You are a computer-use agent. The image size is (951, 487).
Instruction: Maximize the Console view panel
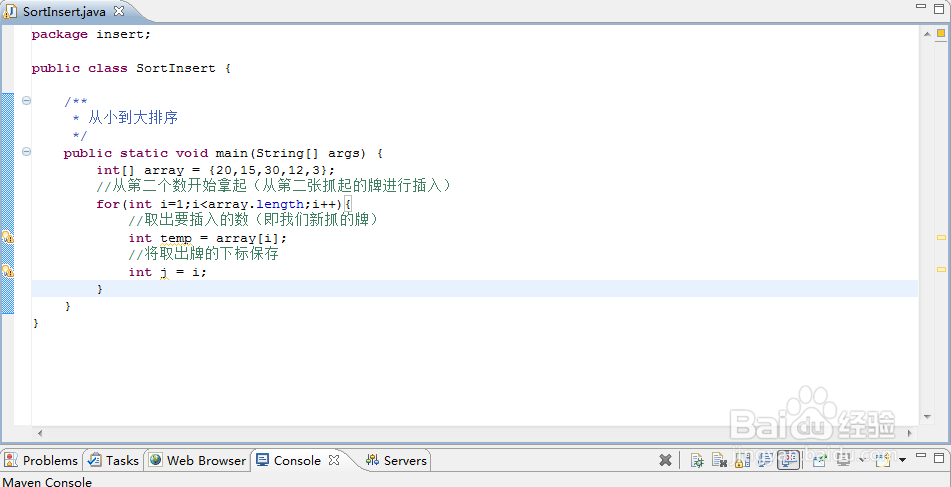[939, 458]
